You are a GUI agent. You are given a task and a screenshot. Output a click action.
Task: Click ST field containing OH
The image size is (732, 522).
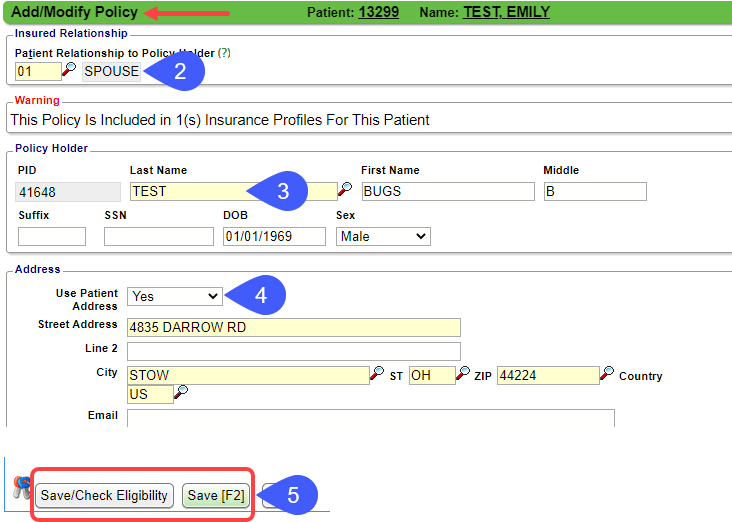click(432, 375)
